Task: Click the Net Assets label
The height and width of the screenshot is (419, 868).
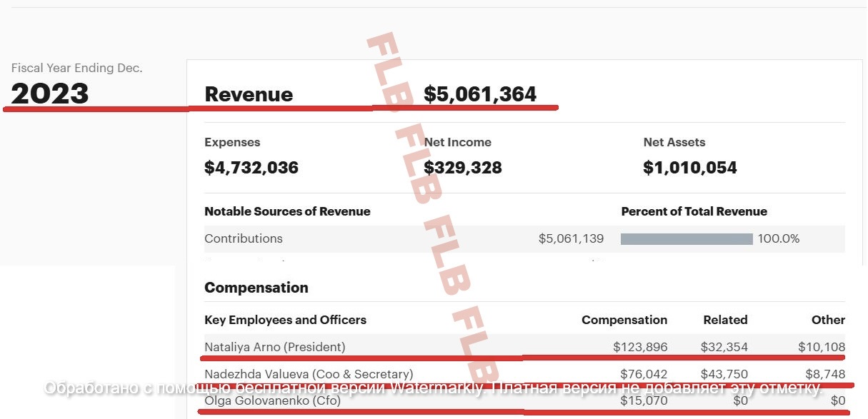Action: point(674,142)
